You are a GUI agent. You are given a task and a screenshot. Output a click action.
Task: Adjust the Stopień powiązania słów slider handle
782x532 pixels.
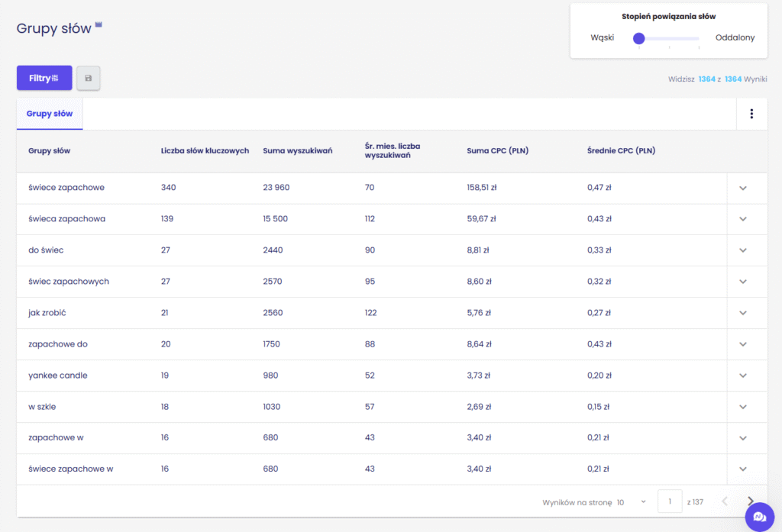[639, 38]
